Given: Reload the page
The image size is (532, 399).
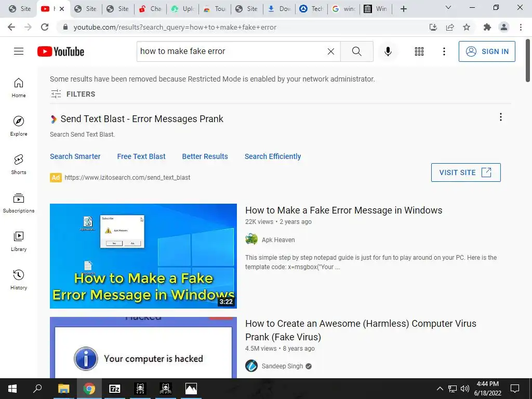Looking at the screenshot, I should coord(45,27).
